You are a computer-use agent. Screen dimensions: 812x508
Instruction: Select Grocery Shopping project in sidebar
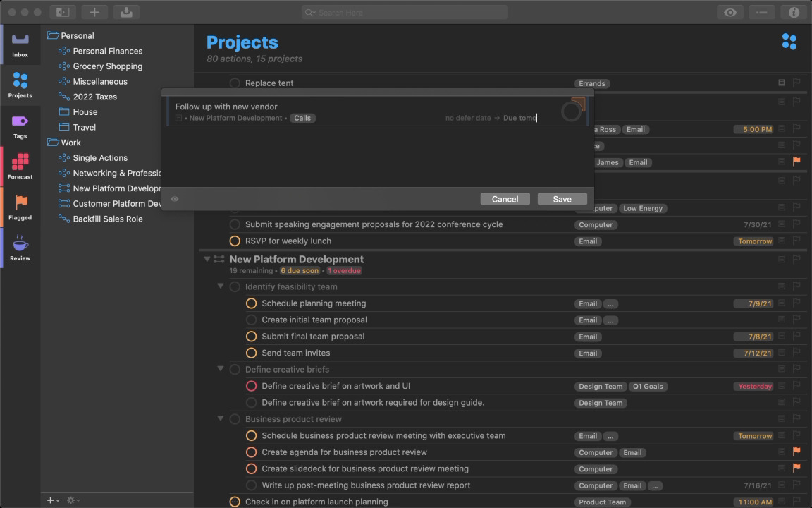coord(107,66)
